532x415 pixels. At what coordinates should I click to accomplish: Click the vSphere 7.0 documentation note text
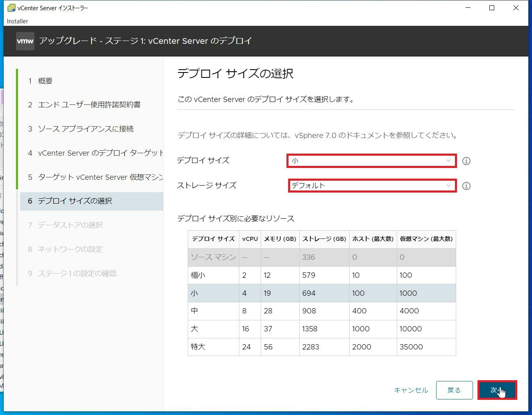click(318, 135)
